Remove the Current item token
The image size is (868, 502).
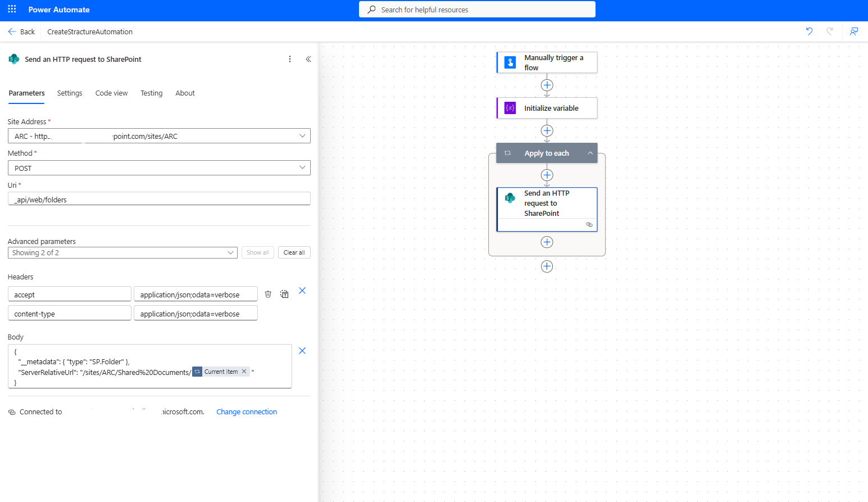tap(244, 372)
